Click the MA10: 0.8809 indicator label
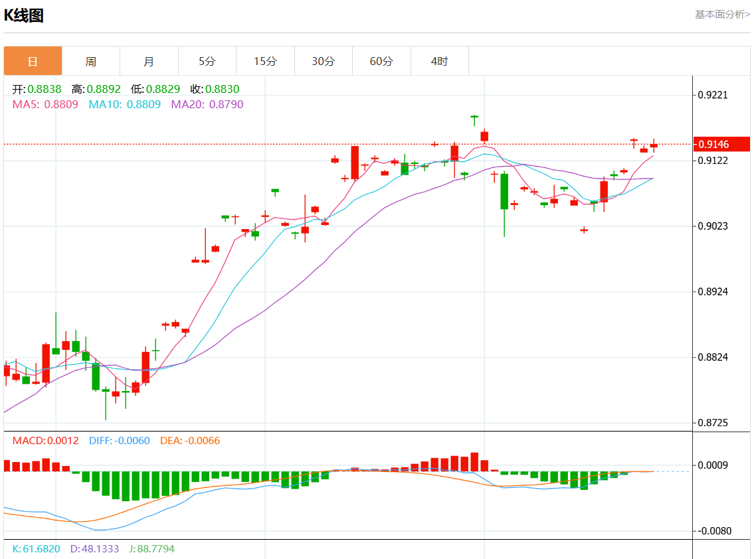Image resolution: width=756 pixels, height=559 pixels. (x=124, y=105)
